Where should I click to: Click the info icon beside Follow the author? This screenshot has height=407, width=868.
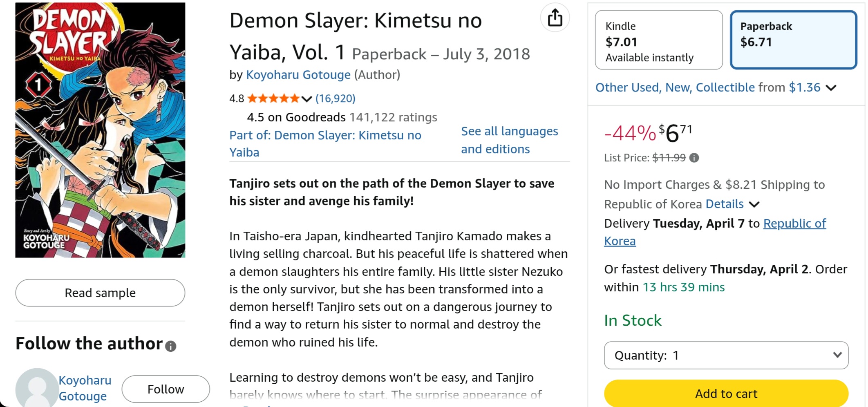(x=171, y=346)
